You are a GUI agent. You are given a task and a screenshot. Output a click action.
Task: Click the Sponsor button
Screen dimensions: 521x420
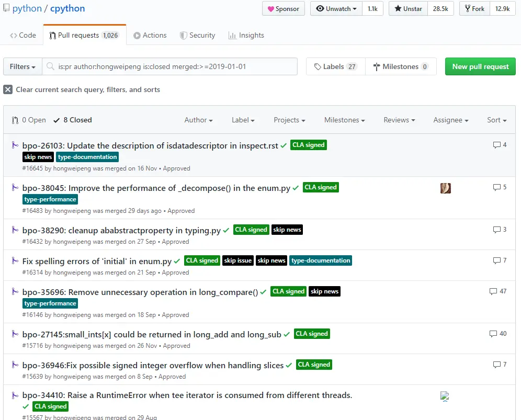pyautogui.click(x=284, y=9)
